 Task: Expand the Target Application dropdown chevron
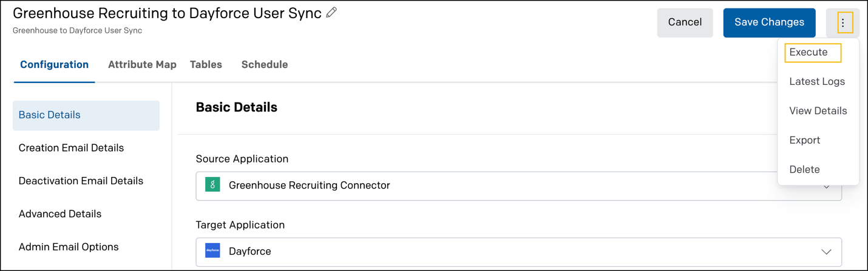tap(826, 252)
